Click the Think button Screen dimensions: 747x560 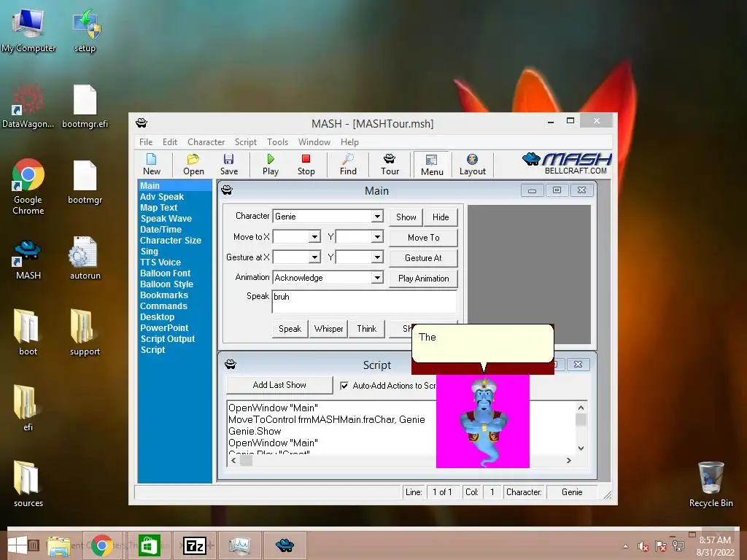click(366, 329)
